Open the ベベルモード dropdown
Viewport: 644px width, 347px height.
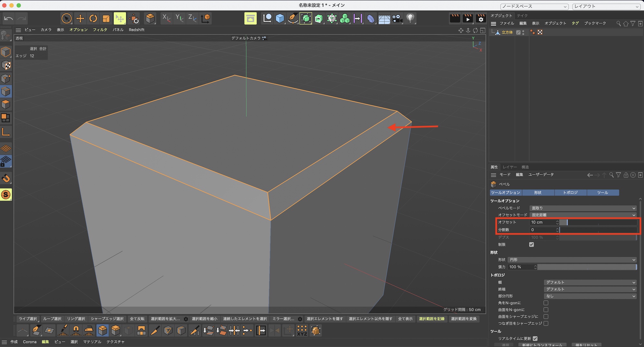(583, 208)
